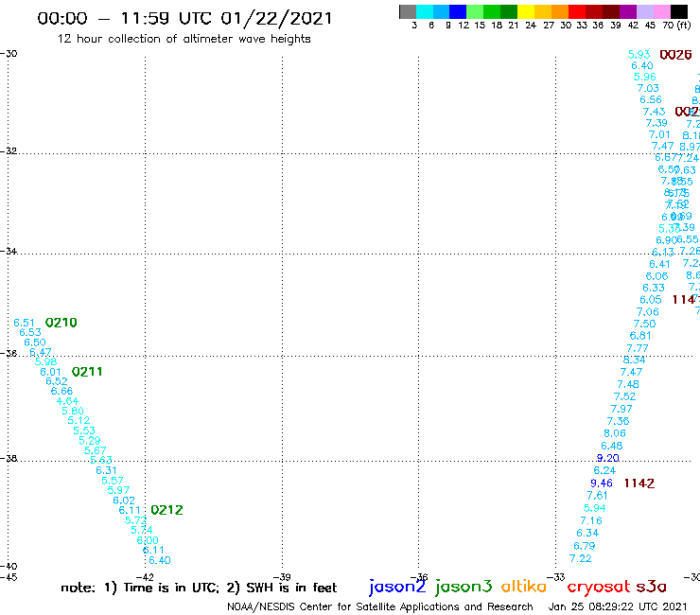Click the 5.93 wave height at track top
This screenshot has height=615, width=700.
639,55
